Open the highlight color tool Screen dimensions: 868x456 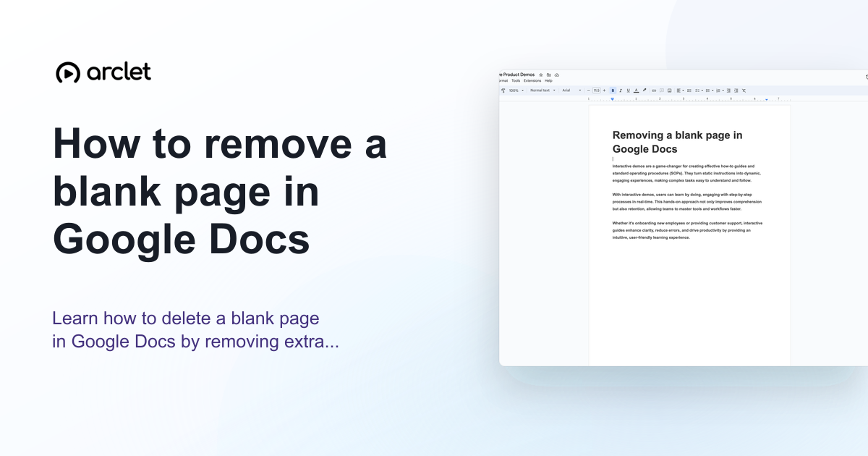click(644, 90)
